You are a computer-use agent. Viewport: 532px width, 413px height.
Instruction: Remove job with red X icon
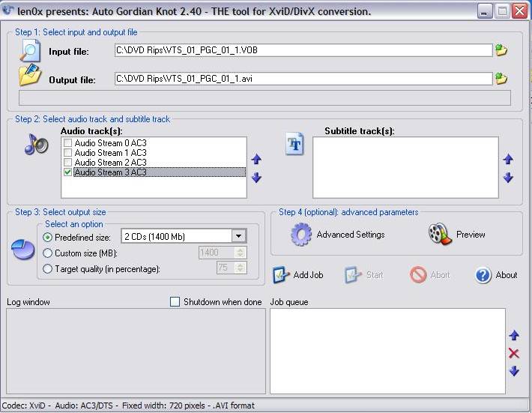coord(514,354)
